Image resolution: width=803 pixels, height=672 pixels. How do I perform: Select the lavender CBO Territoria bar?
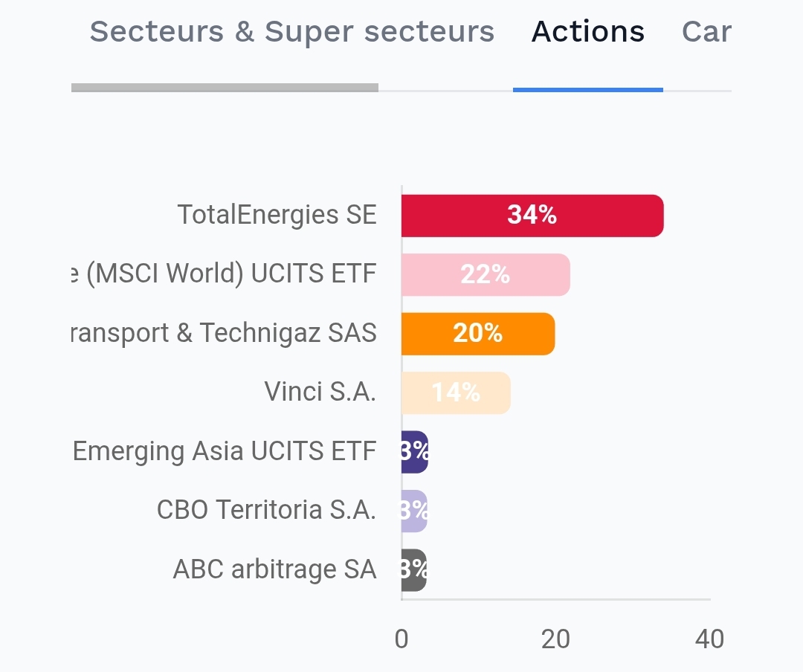tap(413, 511)
